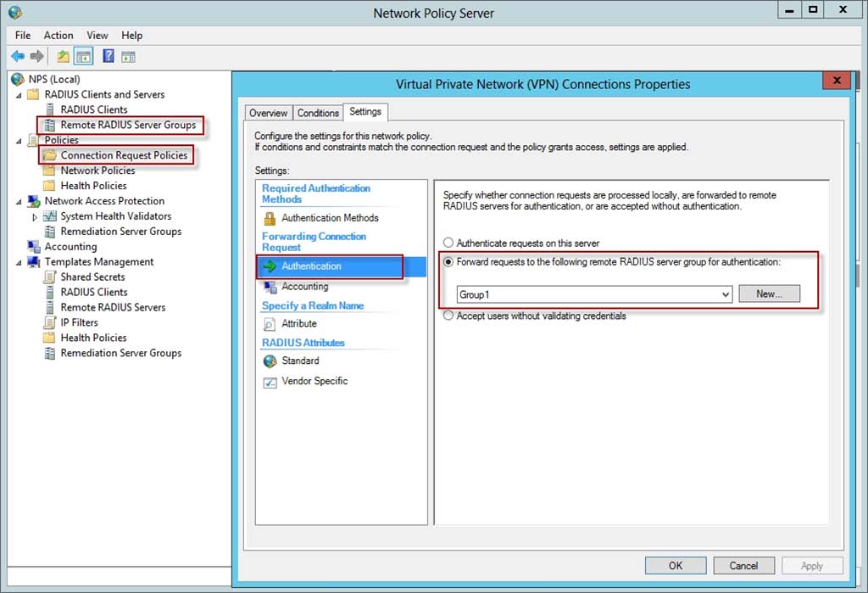Viewport: 868px width, 593px height.
Task: Click the Network Access Protection icon
Action: (x=34, y=200)
